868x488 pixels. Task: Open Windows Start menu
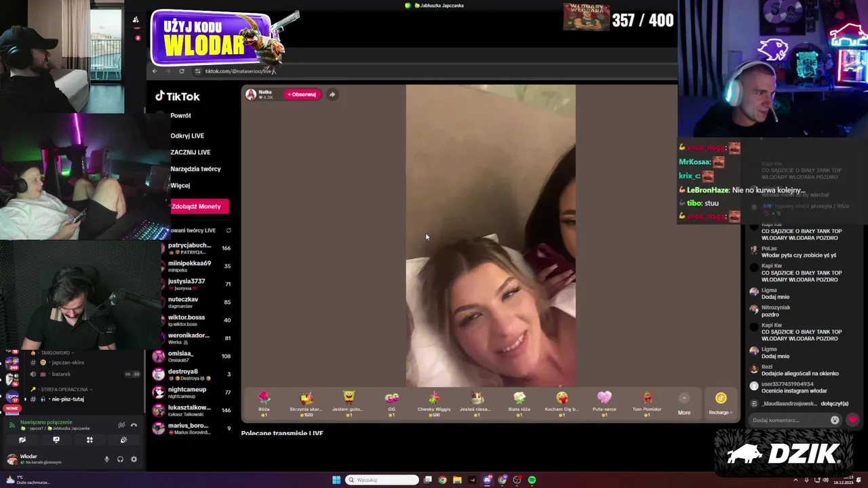(x=336, y=480)
